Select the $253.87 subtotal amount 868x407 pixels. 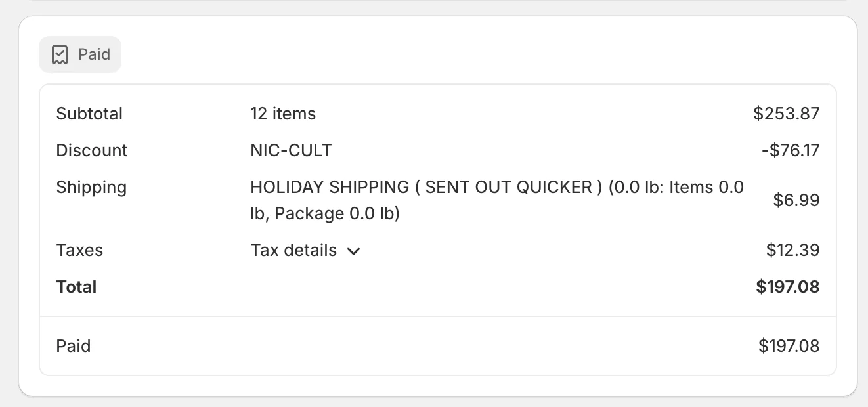pos(786,114)
